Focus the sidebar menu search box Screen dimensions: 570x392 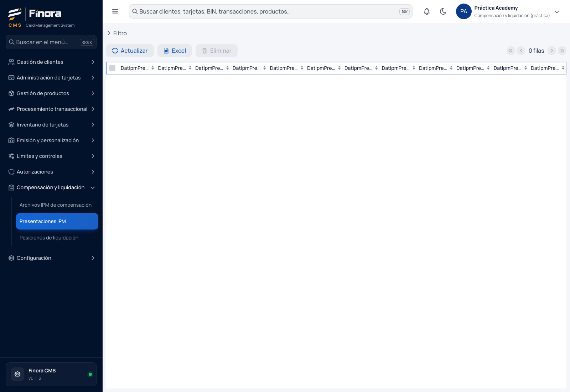pyautogui.click(x=51, y=42)
